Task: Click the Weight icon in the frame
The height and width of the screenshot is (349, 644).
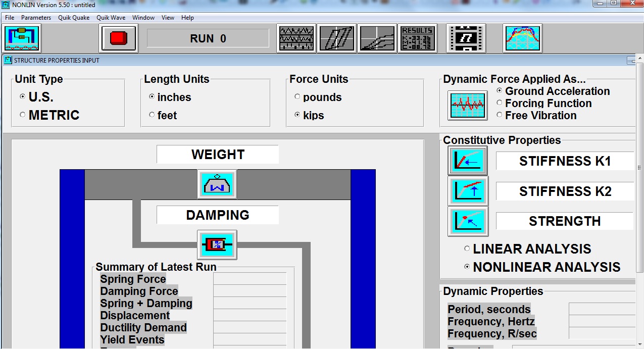Action: [217, 184]
